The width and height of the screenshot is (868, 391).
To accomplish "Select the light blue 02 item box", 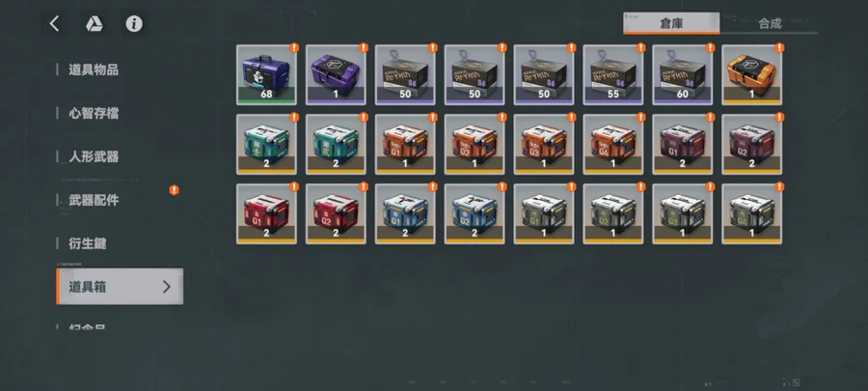I will click(x=475, y=213).
